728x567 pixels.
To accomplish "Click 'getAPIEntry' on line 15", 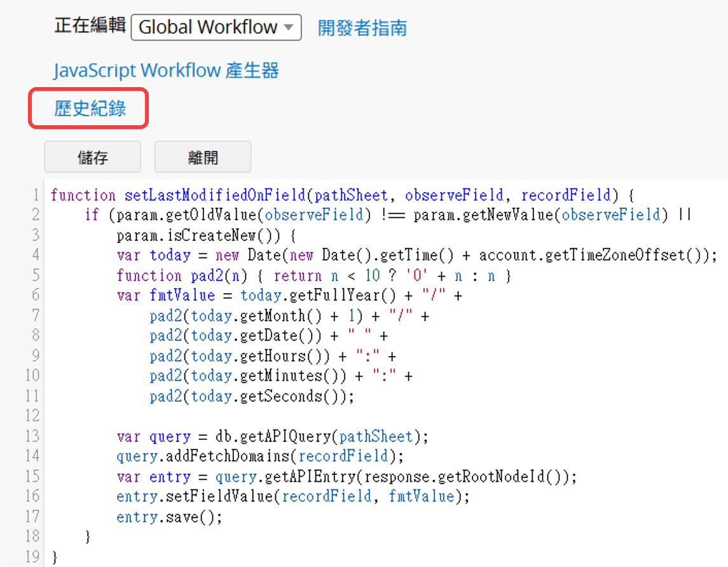I will pyautogui.click(x=310, y=477).
